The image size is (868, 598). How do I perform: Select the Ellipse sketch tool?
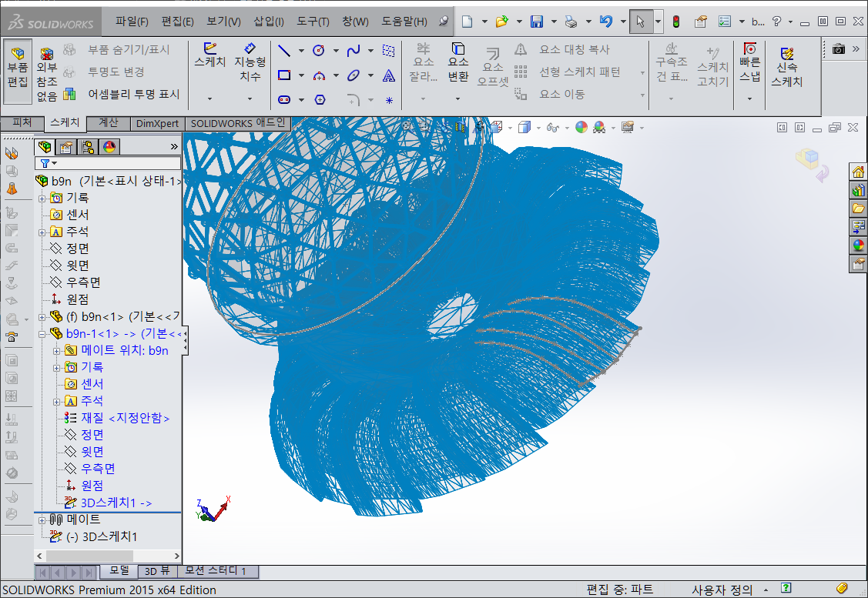[x=354, y=75]
